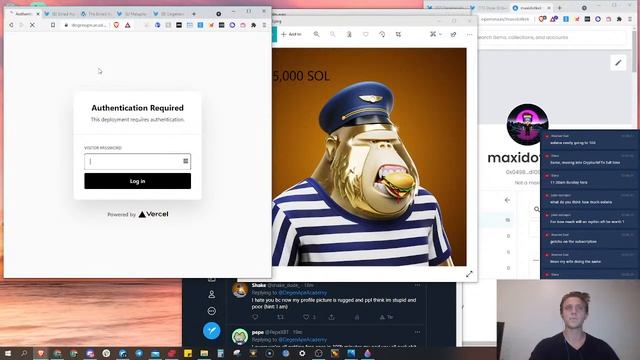
Task: Open Extensions puzzle icon in left browser
Action: 253,25
